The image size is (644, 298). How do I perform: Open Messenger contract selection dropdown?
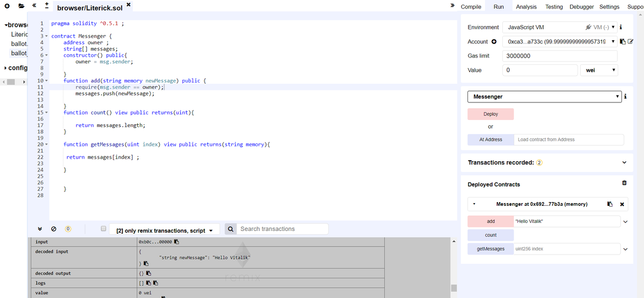544,97
